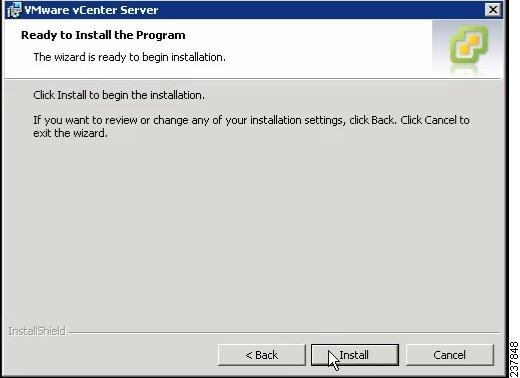Viewport: 520px width, 378px height.
Task: Click the blue title bar empty area
Action: pyautogui.click(x=320, y=10)
